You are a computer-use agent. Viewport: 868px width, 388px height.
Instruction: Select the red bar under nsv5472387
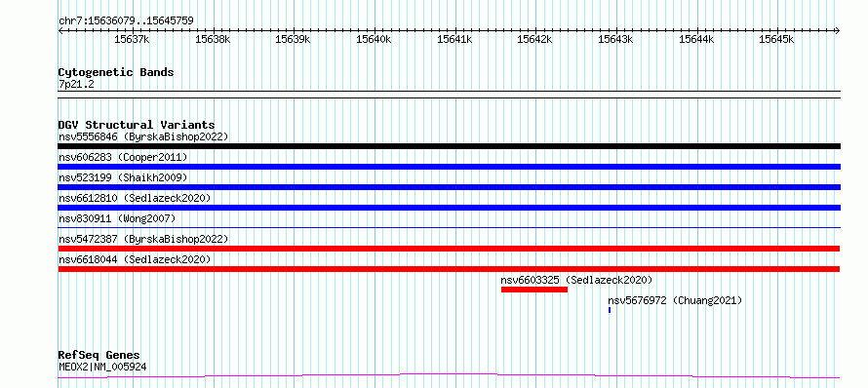click(449, 249)
